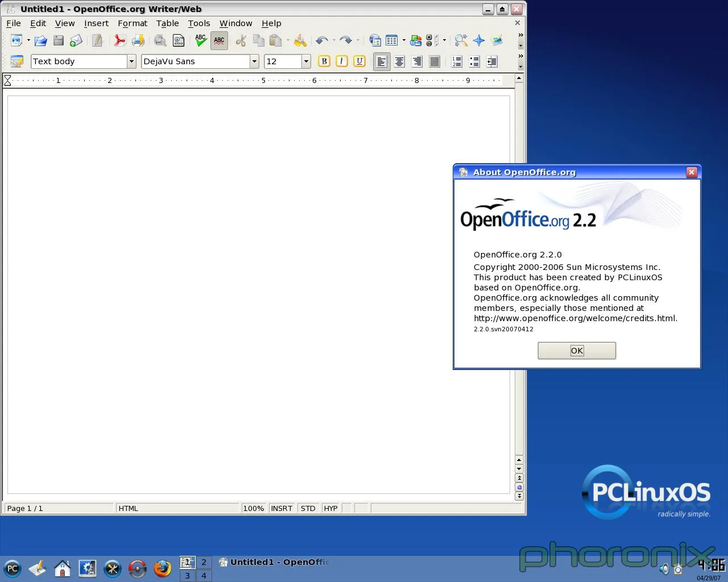Expand the Undo history dropdown arrow
Screen dimensions: 728x582
(334, 40)
